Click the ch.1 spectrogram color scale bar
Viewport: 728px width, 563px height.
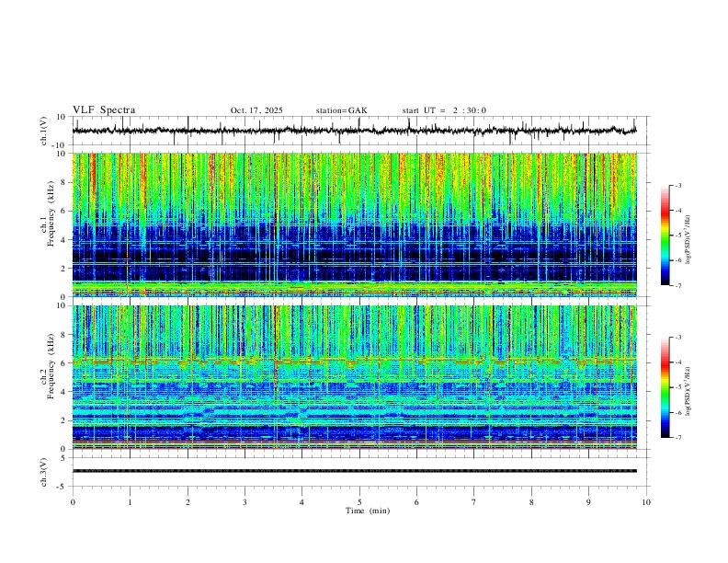(665, 236)
